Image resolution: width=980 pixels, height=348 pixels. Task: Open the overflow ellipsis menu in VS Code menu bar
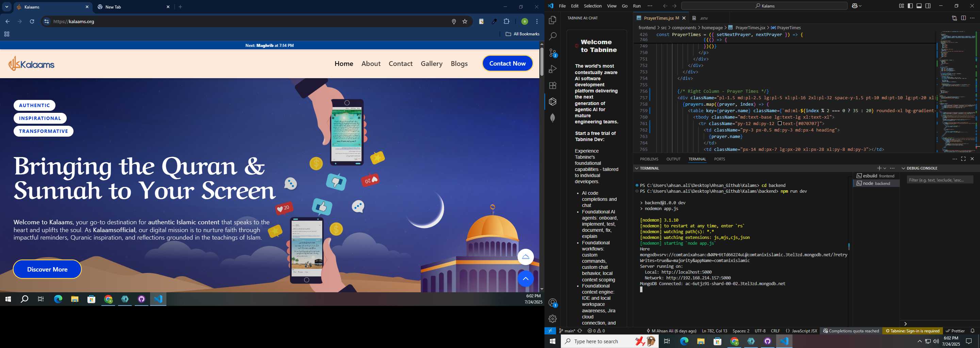click(650, 6)
